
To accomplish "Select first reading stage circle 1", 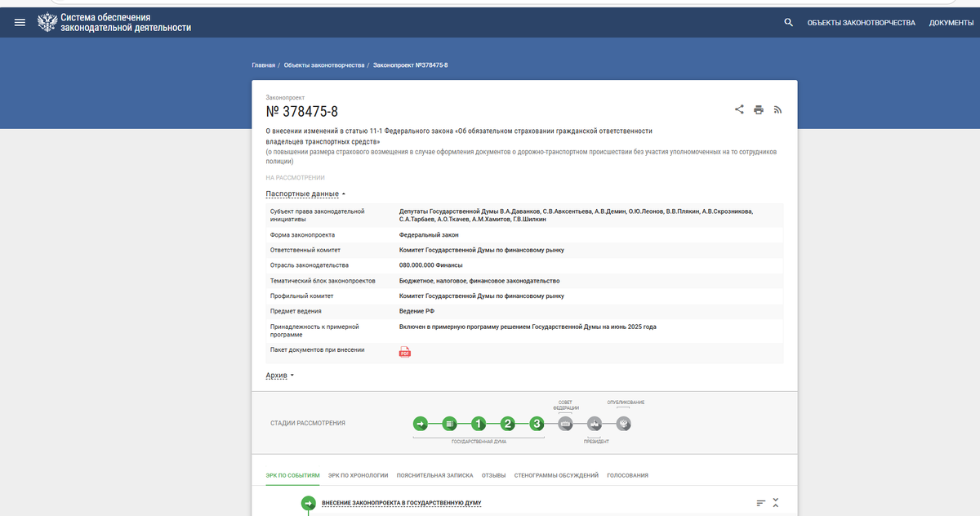I will [479, 424].
